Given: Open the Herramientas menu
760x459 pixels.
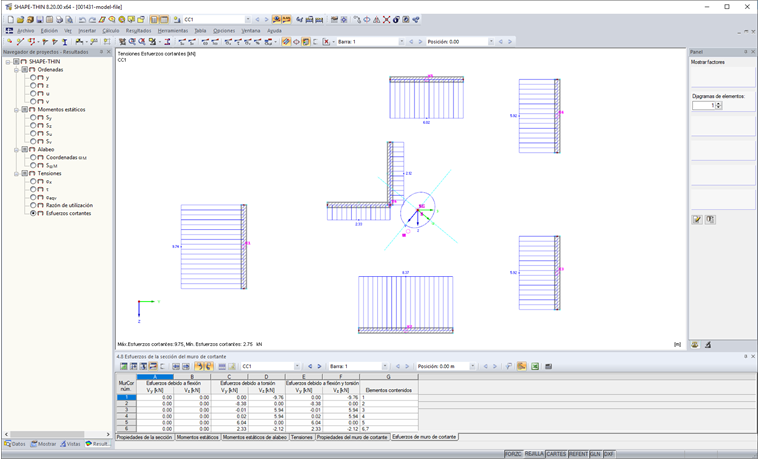Looking at the screenshot, I should click(173, 31).
